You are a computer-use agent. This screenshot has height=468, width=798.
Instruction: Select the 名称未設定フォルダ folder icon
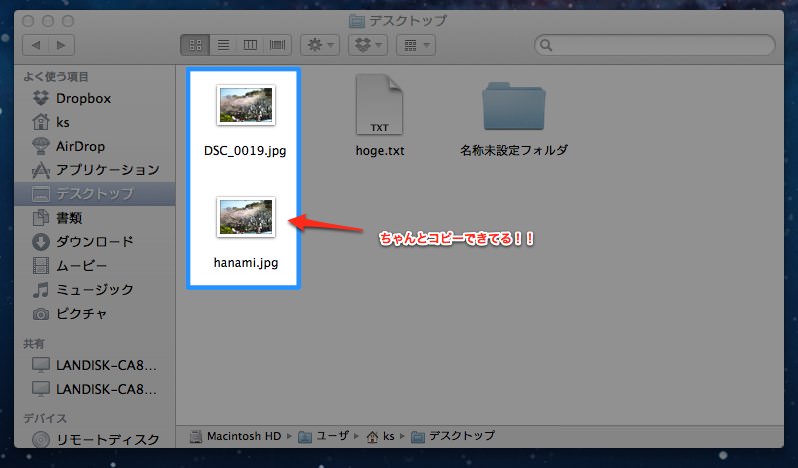pyautogui.click(x=514, y=106)
